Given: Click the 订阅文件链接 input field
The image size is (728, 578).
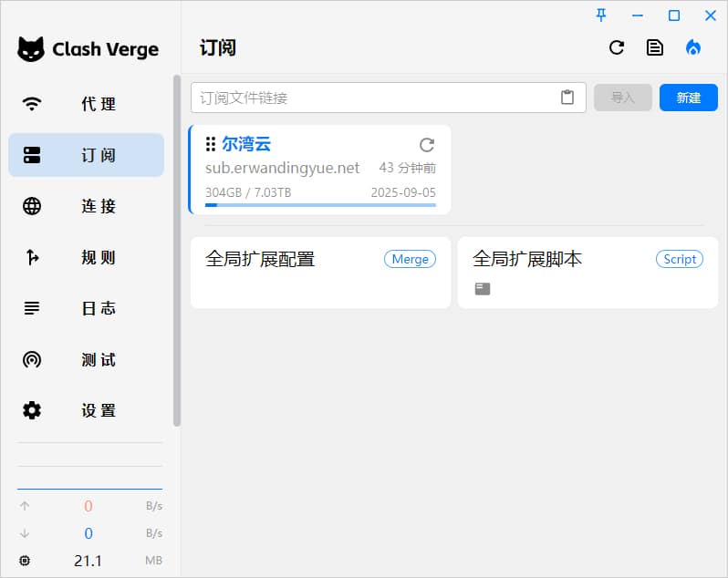Looking at the screenshot, I should [374, 98].
